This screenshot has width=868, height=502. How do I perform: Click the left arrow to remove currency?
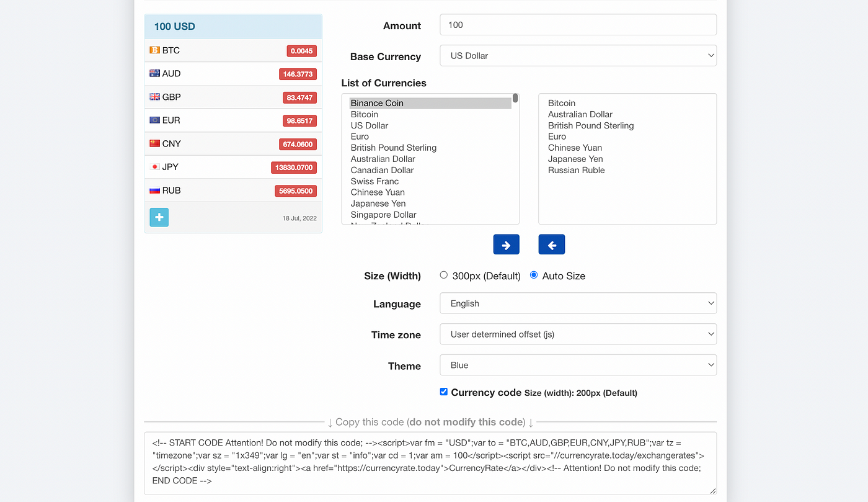click(x=551, y=244)
